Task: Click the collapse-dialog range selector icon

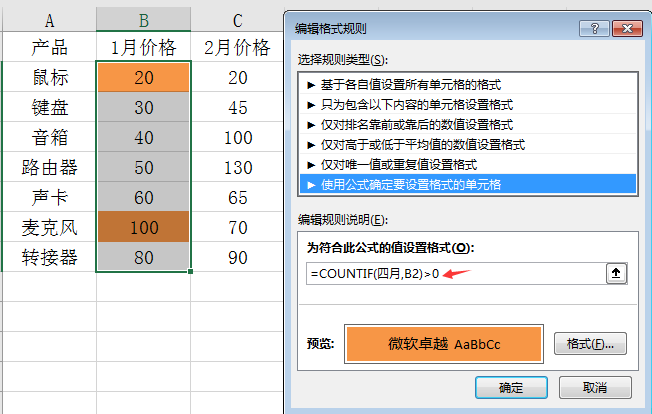Action: pos(616,274)
